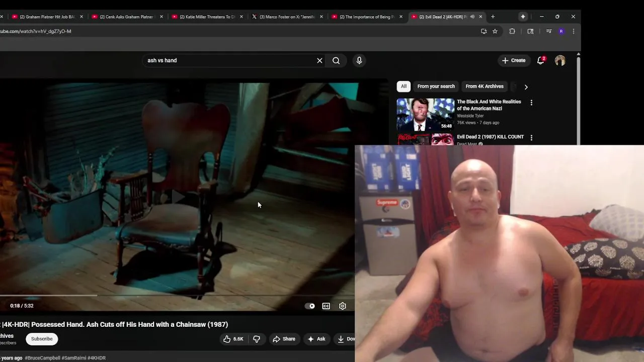The image size is (644, 362).
Task: Close the Cenk Asks Graham Platner tab
Action: (162, 17)
